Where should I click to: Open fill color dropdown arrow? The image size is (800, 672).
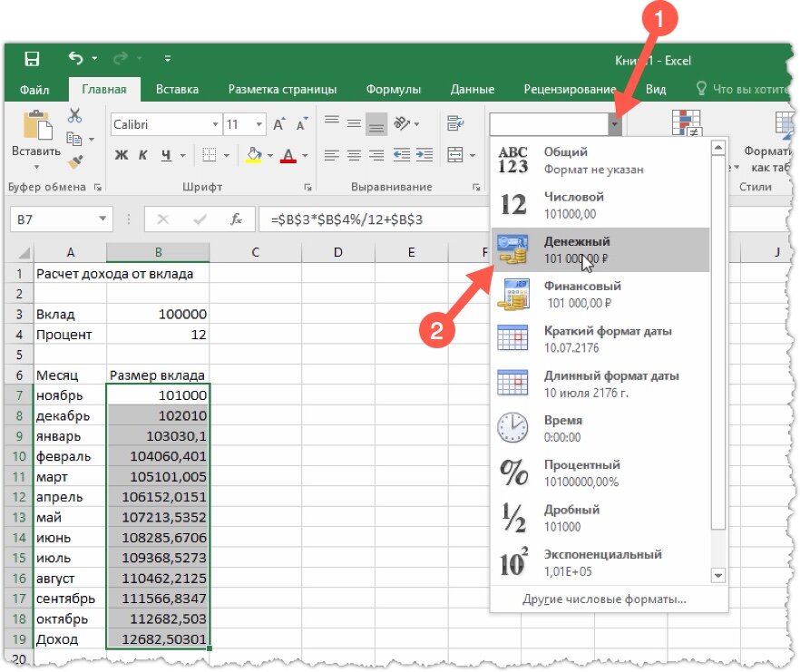(x=270, y=156)
